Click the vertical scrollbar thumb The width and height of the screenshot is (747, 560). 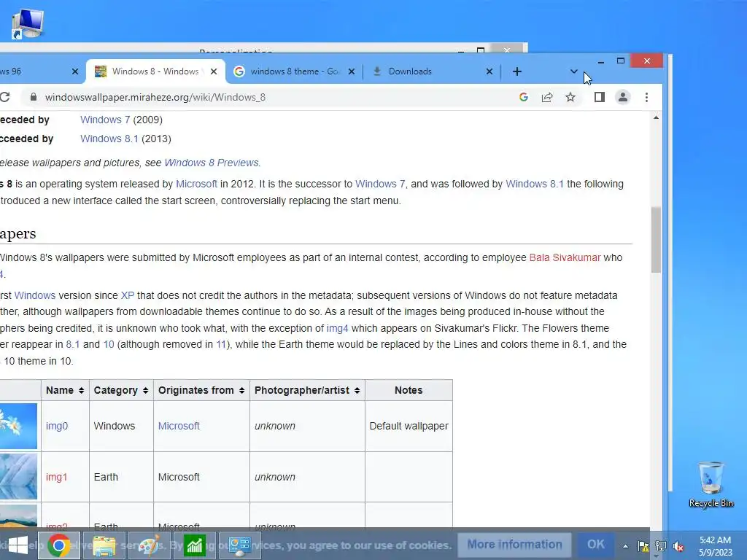click(x=656, y=239)
